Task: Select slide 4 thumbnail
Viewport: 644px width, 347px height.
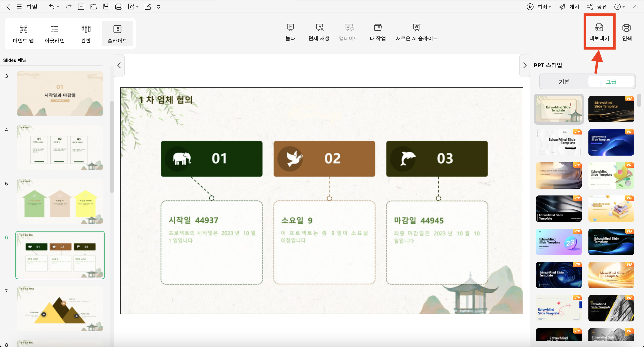Action: pos(60,147)
